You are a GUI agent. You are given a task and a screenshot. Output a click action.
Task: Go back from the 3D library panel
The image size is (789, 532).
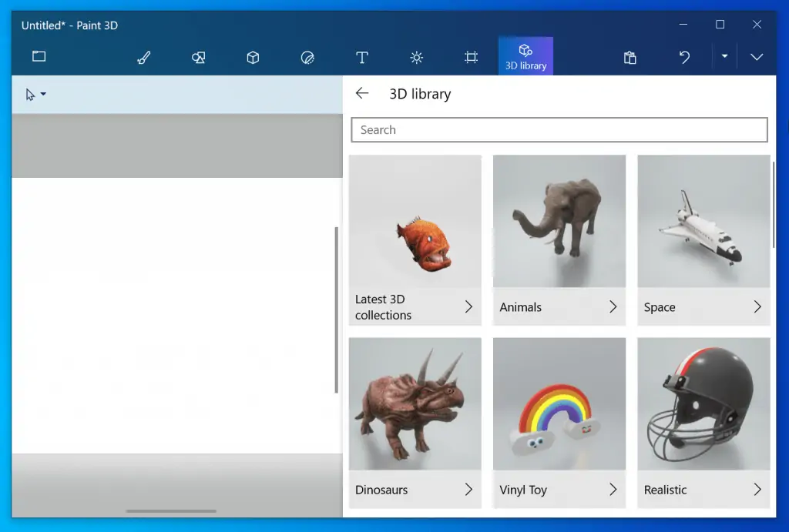[362, 92]
